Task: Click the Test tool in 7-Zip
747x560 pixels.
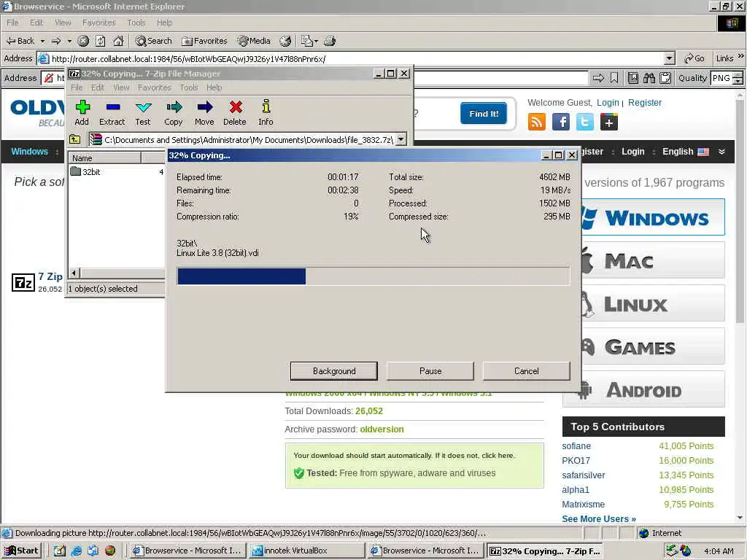Action: click(143, 113)
